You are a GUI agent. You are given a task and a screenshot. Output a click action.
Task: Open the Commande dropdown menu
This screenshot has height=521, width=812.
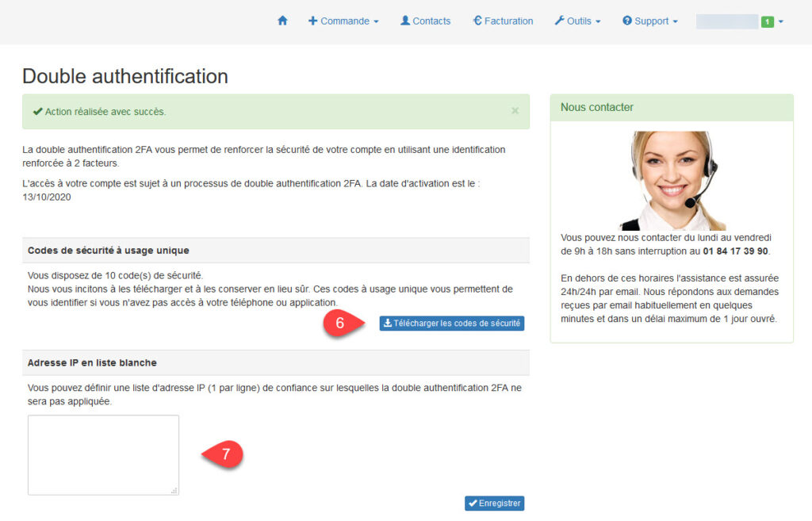click(343, 21)
